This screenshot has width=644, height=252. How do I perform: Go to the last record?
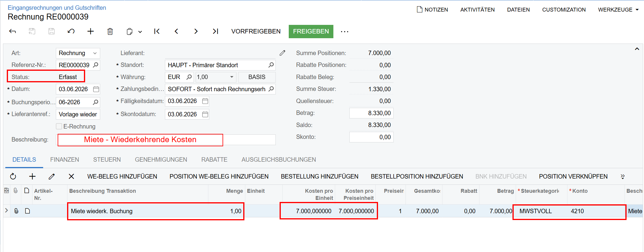215,31
